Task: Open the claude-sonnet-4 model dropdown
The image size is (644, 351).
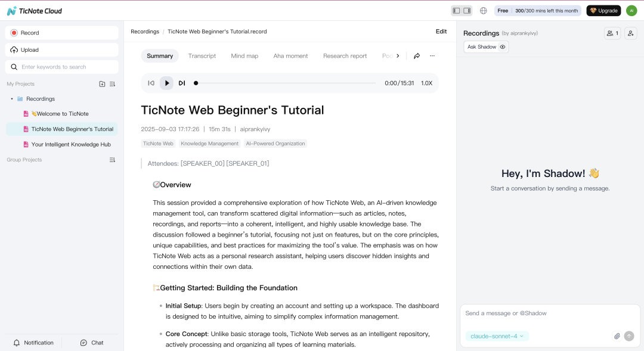Action: [497, 336]
